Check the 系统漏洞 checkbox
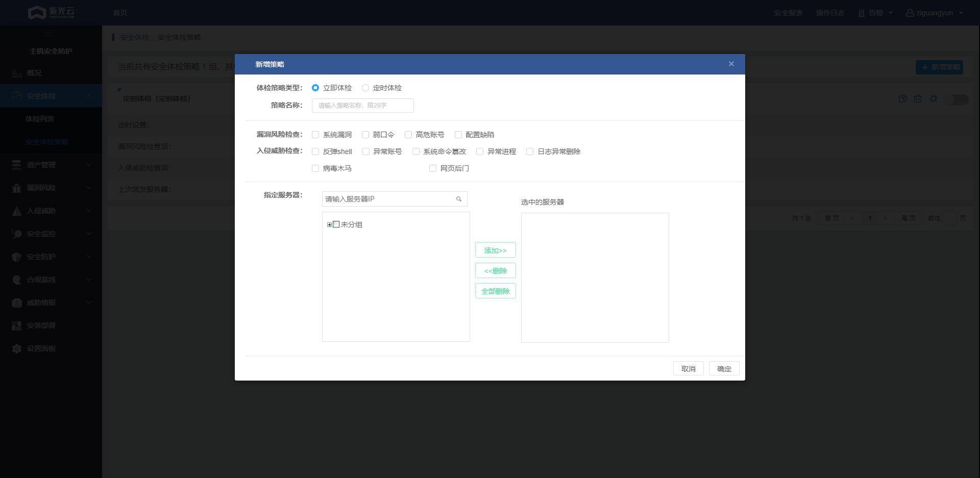The image size is (980, 478). (315, 135)
